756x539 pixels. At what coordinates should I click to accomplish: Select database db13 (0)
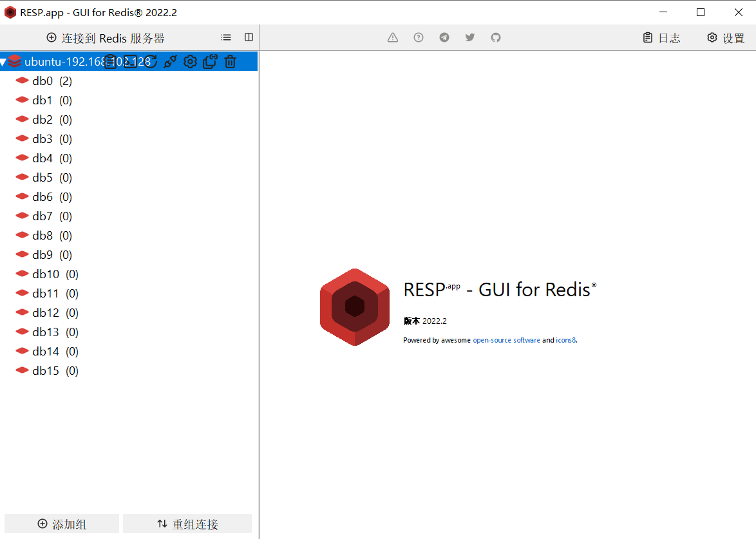click(129, 332)
